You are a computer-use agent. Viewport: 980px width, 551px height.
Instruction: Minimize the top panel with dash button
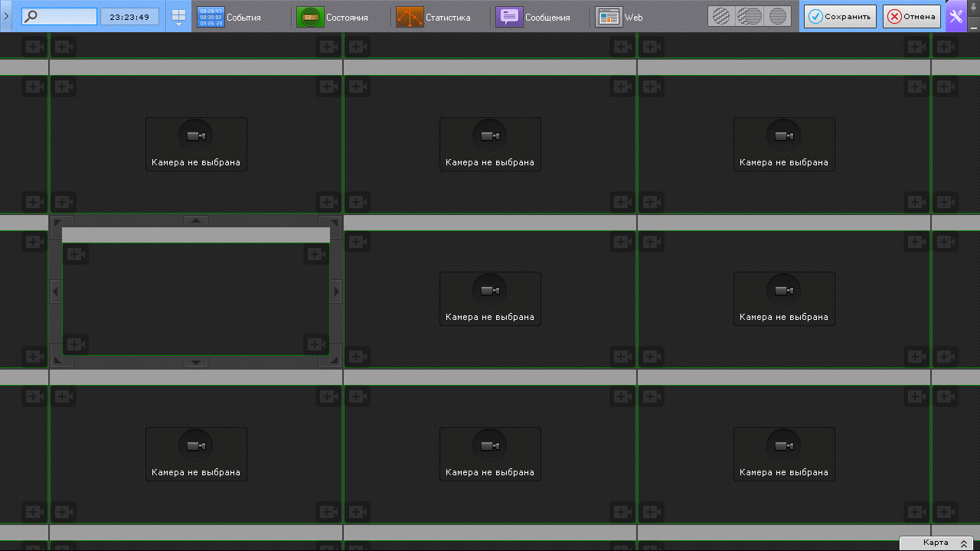click(x=973, y=25)
